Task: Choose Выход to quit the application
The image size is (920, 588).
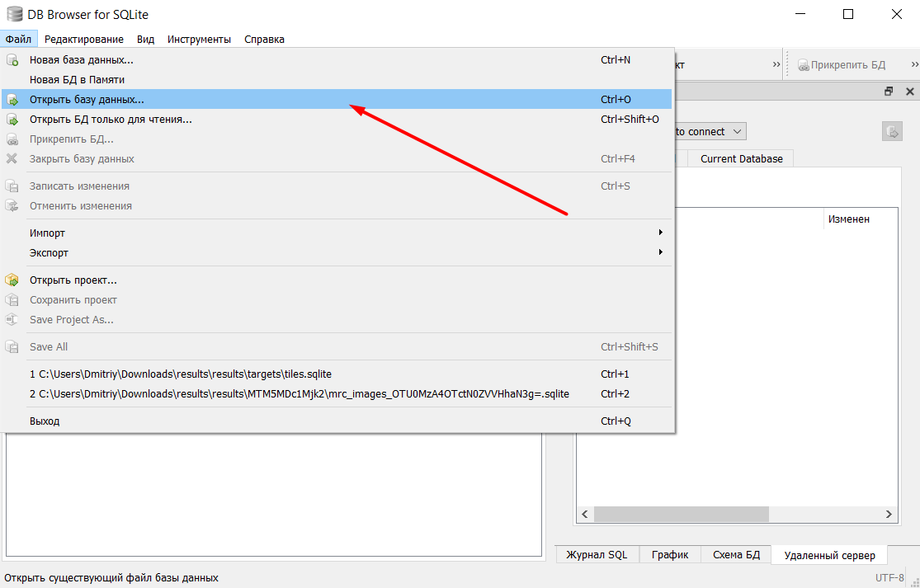Action: [x=337, y=421]
